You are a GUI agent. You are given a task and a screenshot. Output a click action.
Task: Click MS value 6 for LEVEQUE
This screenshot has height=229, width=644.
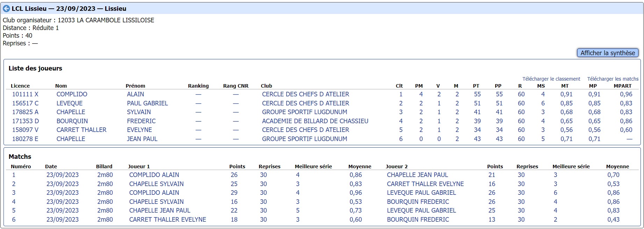pyautogui.click(x=543, y=103)
